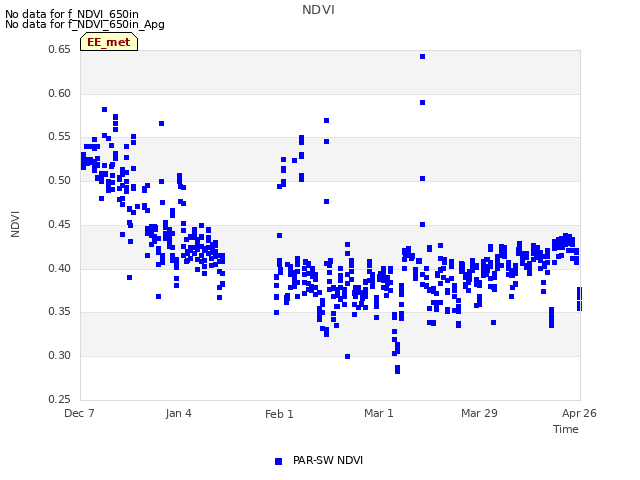Select the PAR-SW NDVI legend text
Screen dimensions: 640x480
(328, 460)
